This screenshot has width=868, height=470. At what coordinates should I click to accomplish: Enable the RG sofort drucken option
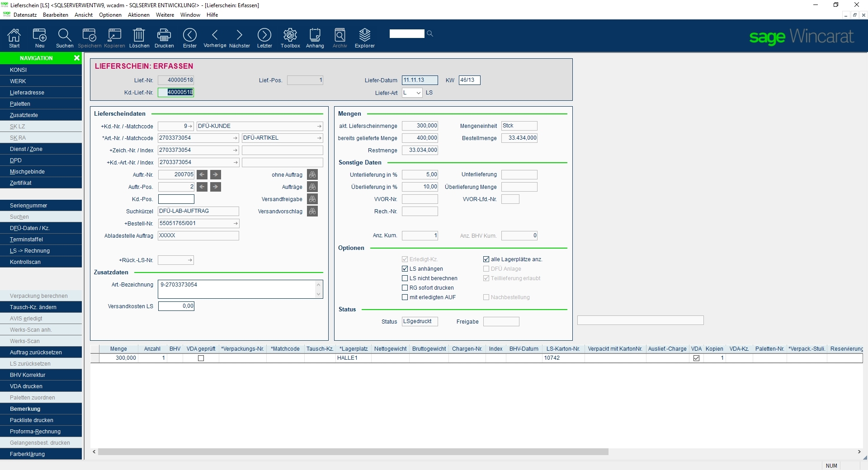coord(405,288)
